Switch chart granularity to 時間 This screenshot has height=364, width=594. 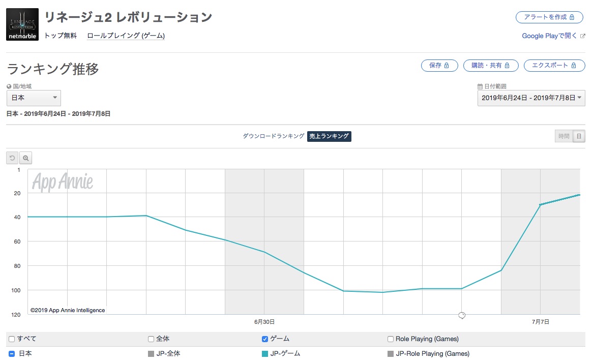pos(563,136)
